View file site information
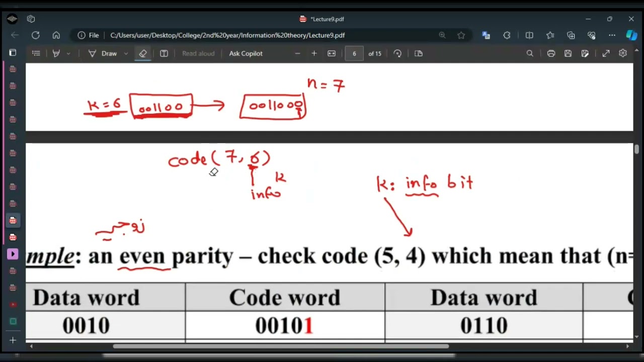Viewport: 644px width, 362px height. click(88, 35)
